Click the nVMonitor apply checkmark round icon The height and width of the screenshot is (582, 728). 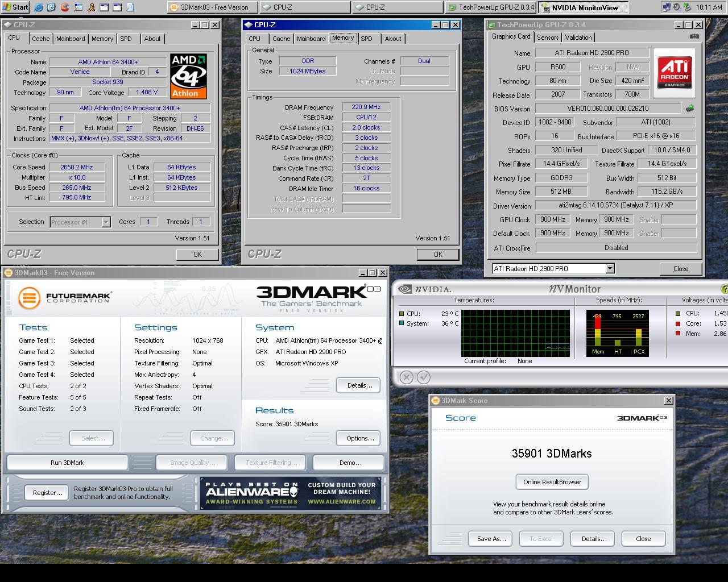coord(424,377)
